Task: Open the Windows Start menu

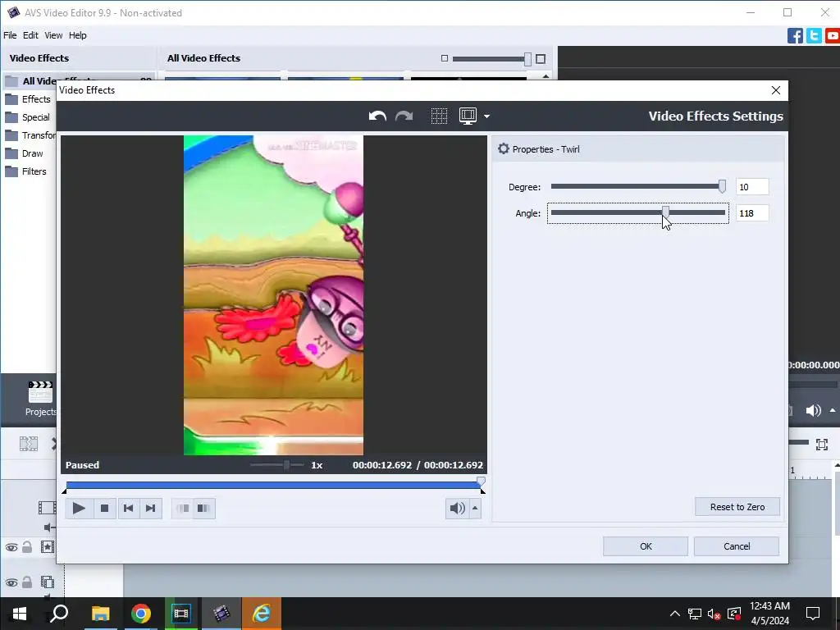Action: coord(20,614)
